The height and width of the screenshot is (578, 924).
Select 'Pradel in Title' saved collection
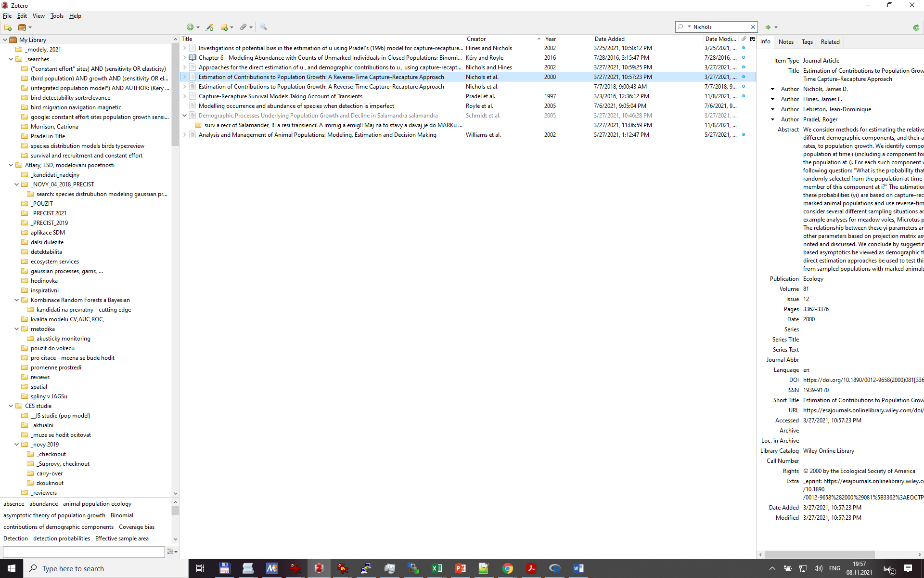pyautogui.click(x=48, y=136)
